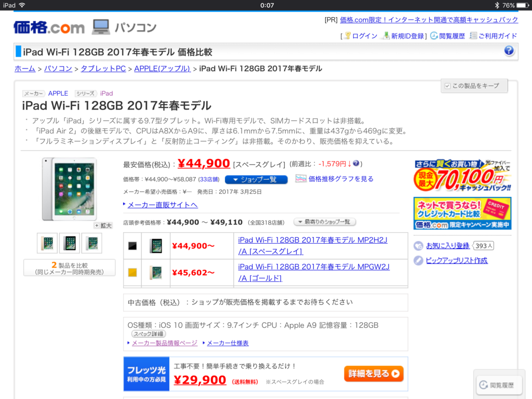Viewport: 532px width, 399px height.
Task: Open the 価格.com logo home link
Action: coord(49,28)
